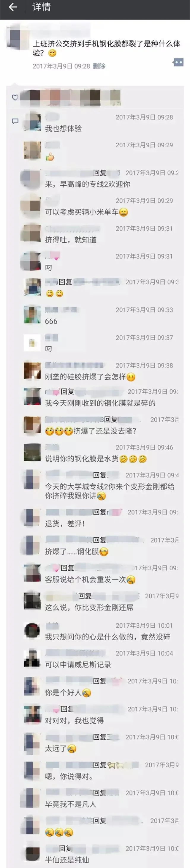Tap comment 退货,差评!
The width and height of the screenshot is (190, 868).
click(65, 524)
